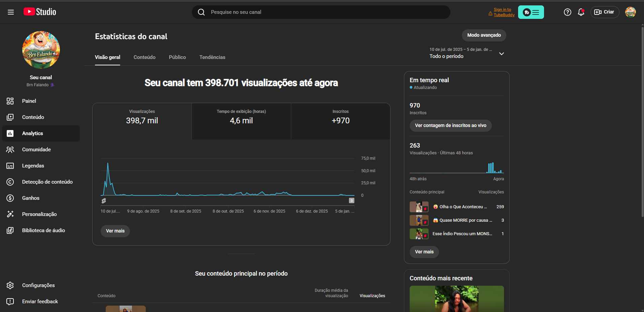Open the Conteúdo mais recente video thumbnail
The width and height of the screenshot is (644, 312).
pos(457,299)
